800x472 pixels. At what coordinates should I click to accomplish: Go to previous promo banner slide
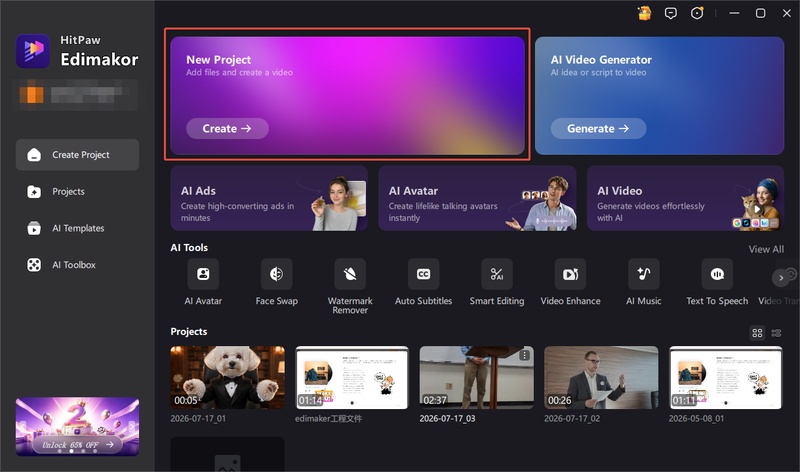pos(22,426)
